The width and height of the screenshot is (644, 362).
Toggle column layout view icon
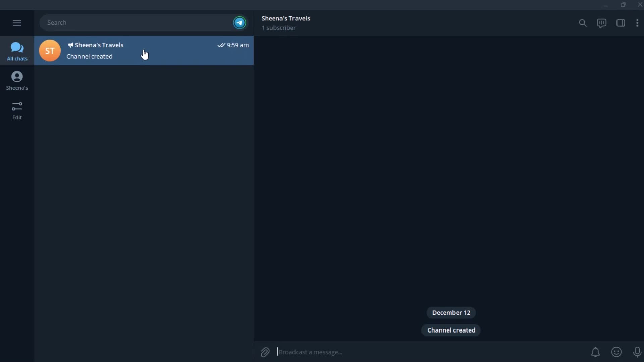pyautogui.click(x=621, y=22)
